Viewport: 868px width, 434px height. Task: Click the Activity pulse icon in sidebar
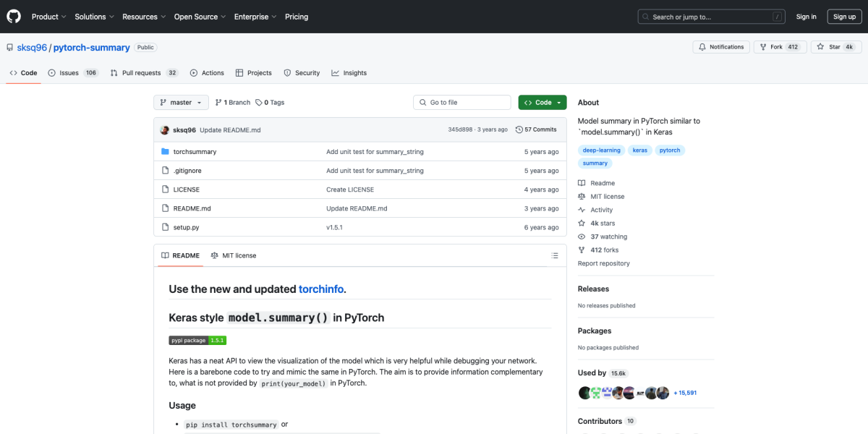(581, 209)
